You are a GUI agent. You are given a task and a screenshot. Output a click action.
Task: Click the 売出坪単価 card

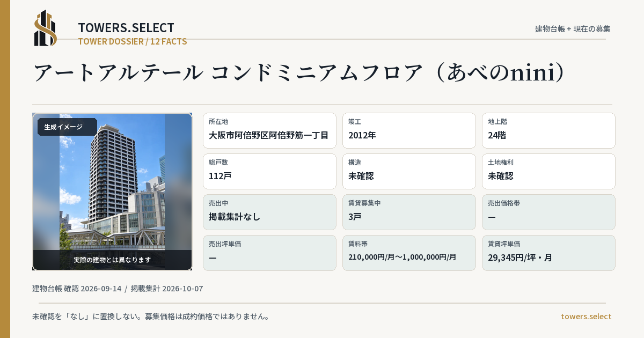coord(269,253)
